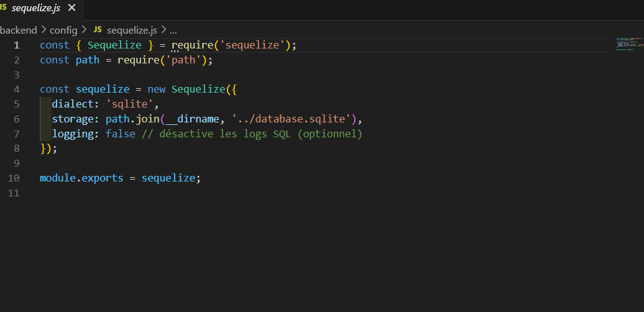Click line number 7 in the gutter
644x312 pixels.
point(16,134)
